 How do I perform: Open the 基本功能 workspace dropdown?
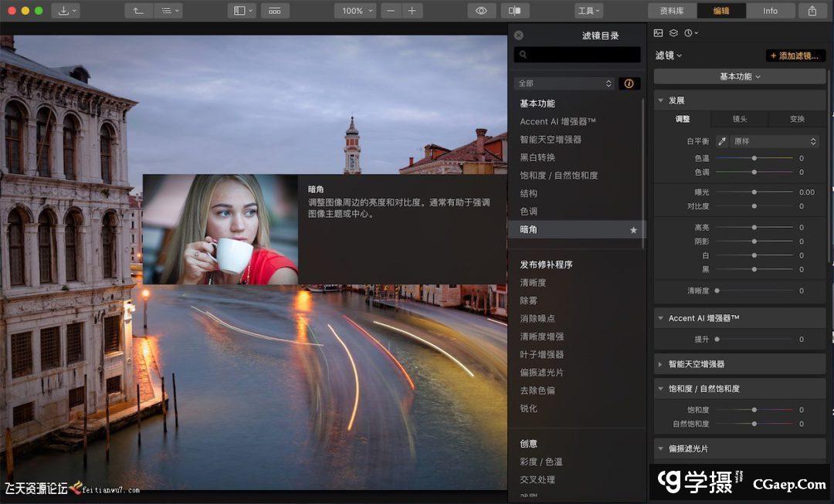[740, 76]
